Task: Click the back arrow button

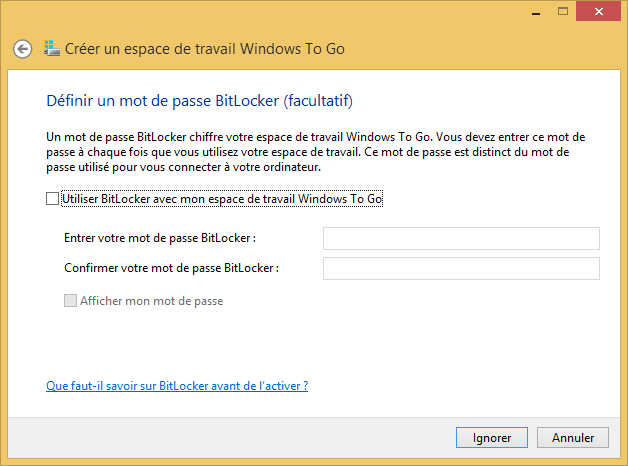Action: (22, 48)
